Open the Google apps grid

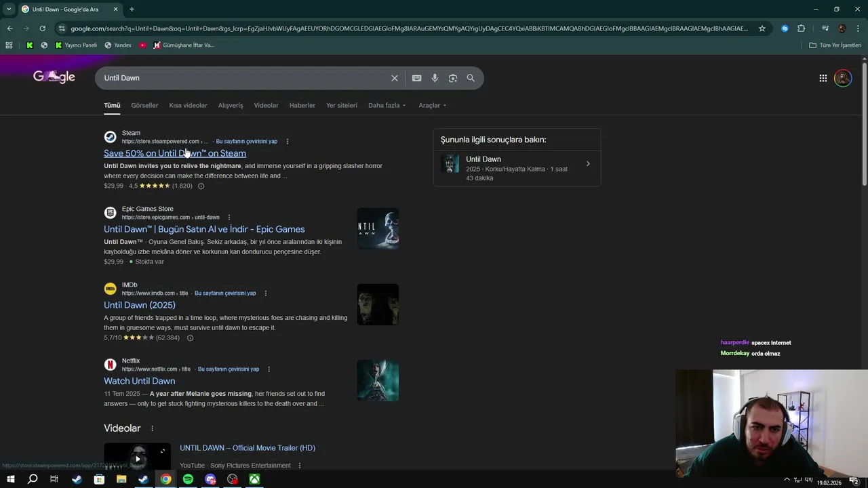pyautogui.click(x=823, y=78)
